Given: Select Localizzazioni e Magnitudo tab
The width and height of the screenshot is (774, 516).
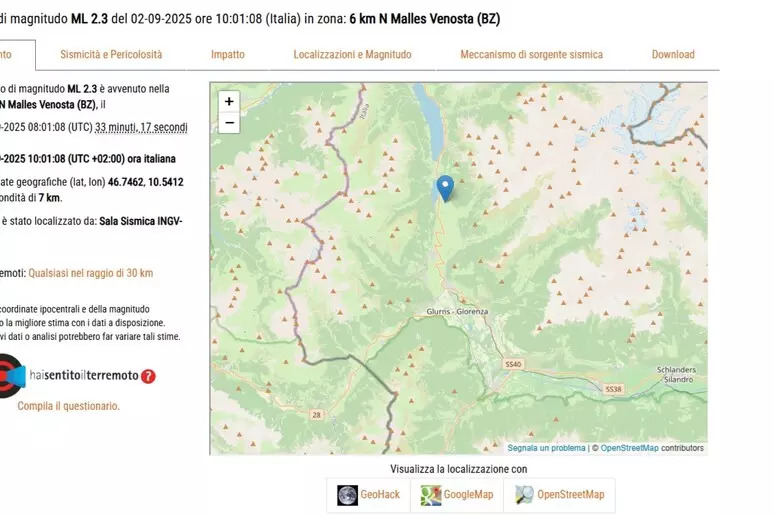Looking at the screenshot, I should (352, 55).
